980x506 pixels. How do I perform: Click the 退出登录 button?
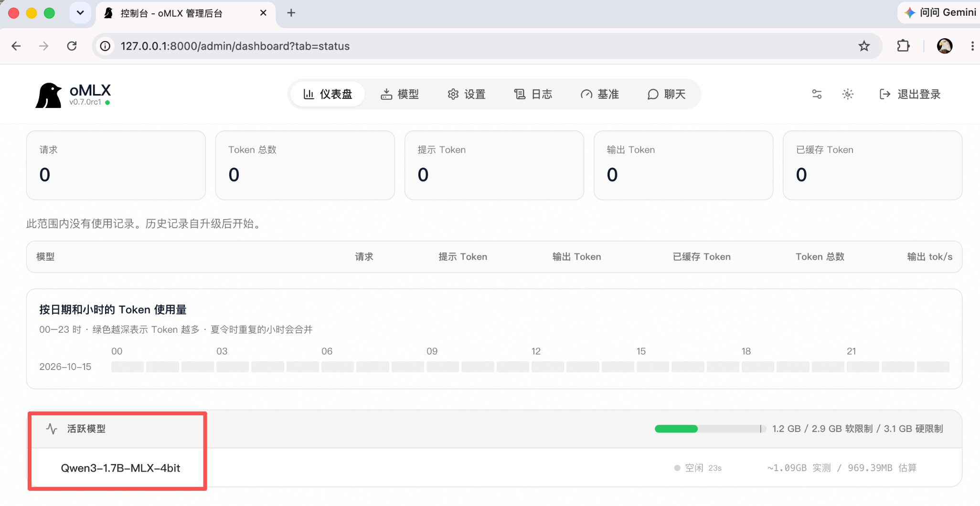coord(910,94)
